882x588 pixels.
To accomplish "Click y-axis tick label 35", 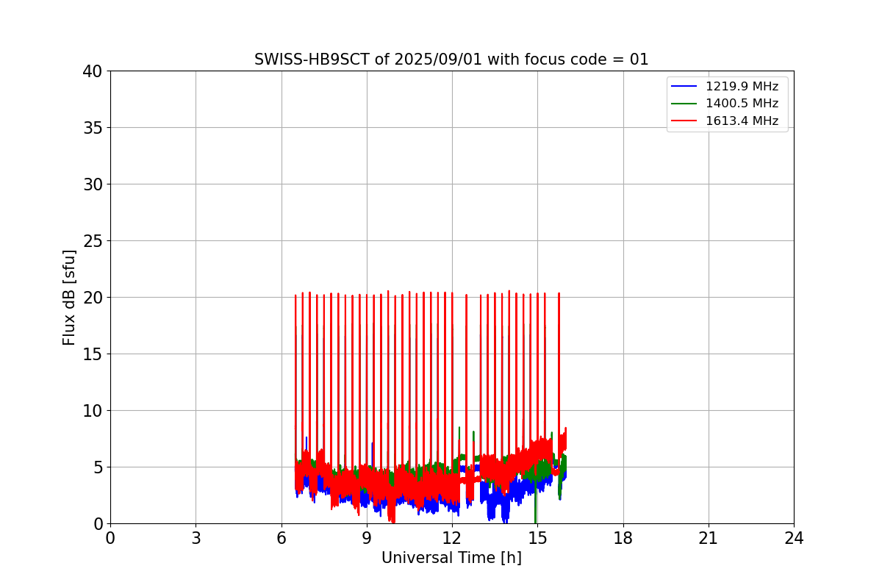I will coord(93,128).
